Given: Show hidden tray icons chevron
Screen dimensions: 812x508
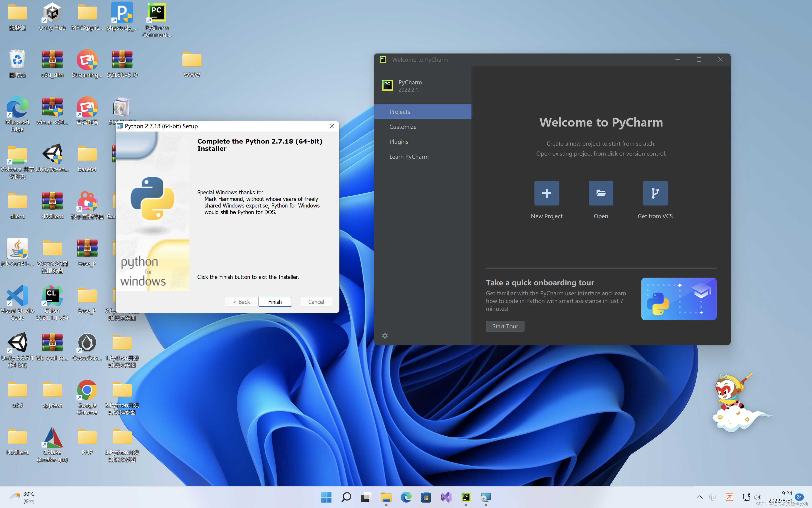Looking at the screenshot, I should tap(699, 497).
